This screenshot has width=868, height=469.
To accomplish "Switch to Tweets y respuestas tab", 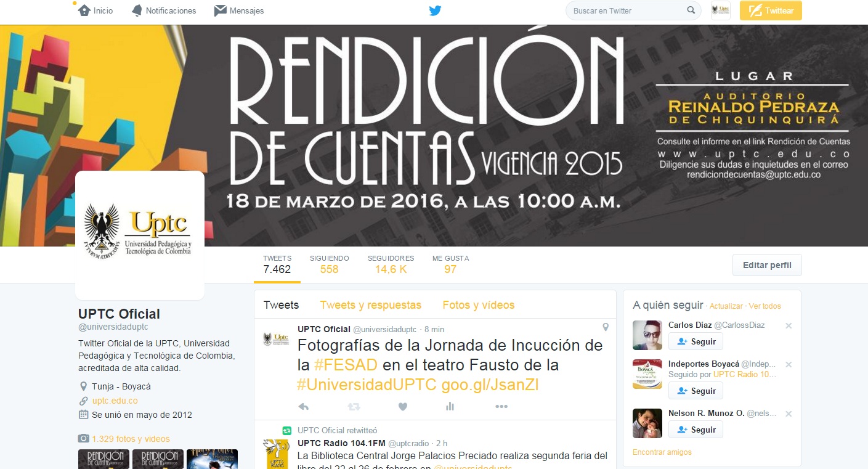I will (371, 305).
